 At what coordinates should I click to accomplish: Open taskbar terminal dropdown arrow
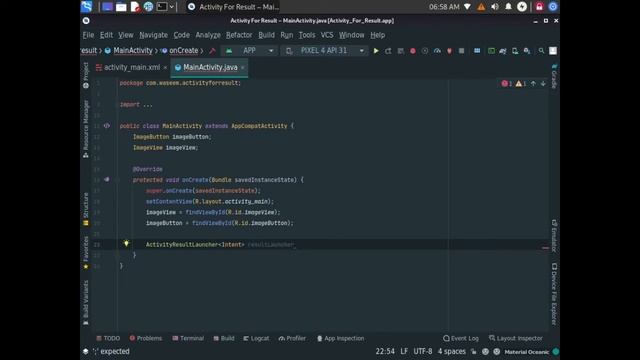[x=171, y=7]
